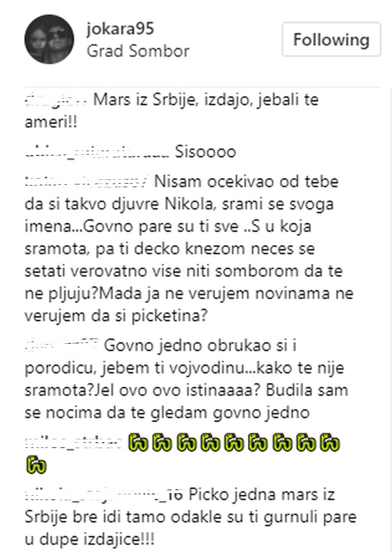The width and height of the screenshot is (392, 553).
Task: Click the lone biceps emoji on second row
Action: coord(36,465)
